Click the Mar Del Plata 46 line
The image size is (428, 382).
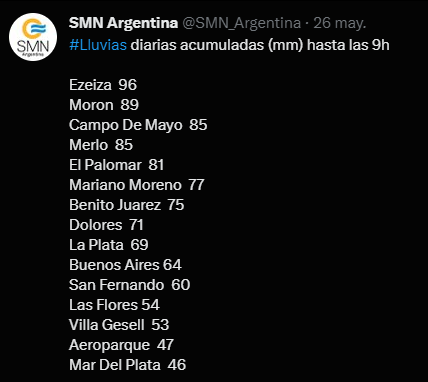128,365
